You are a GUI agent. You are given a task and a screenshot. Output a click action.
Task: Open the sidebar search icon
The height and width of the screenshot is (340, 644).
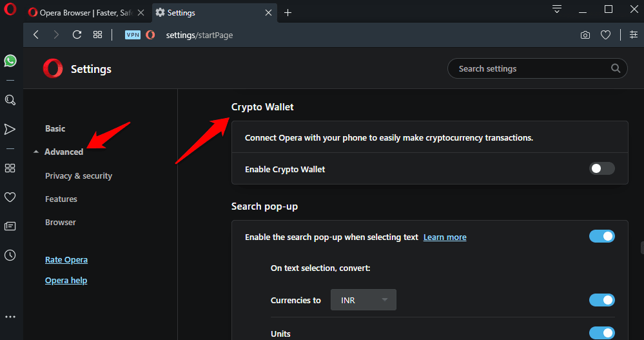click(x=10, y=100)
